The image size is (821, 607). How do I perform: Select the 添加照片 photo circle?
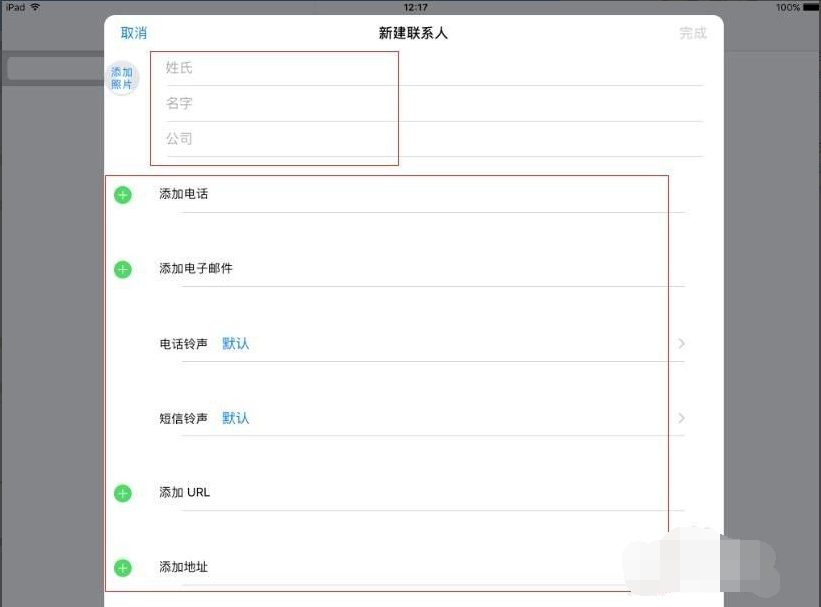tap(122, 77)
